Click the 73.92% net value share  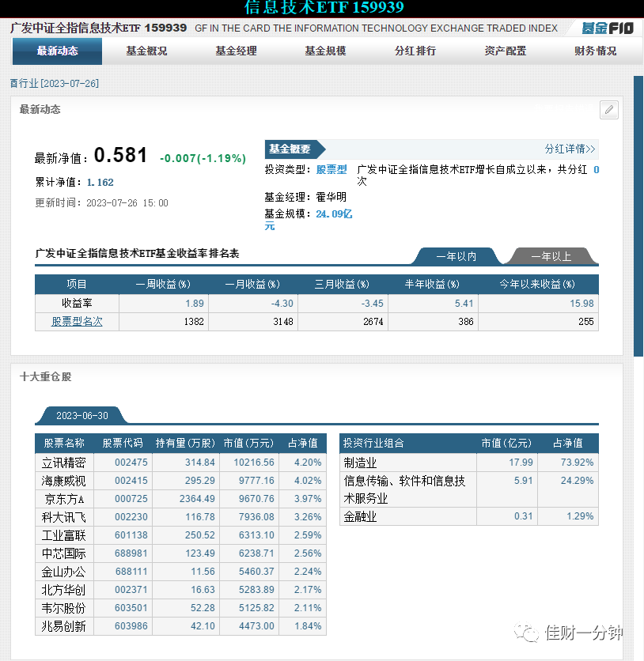pos(577,463)
